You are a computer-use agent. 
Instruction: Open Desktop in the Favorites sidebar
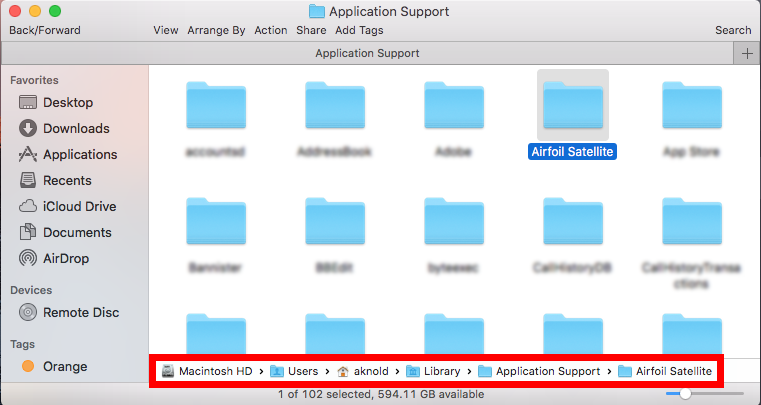click(x=56, y=102)
